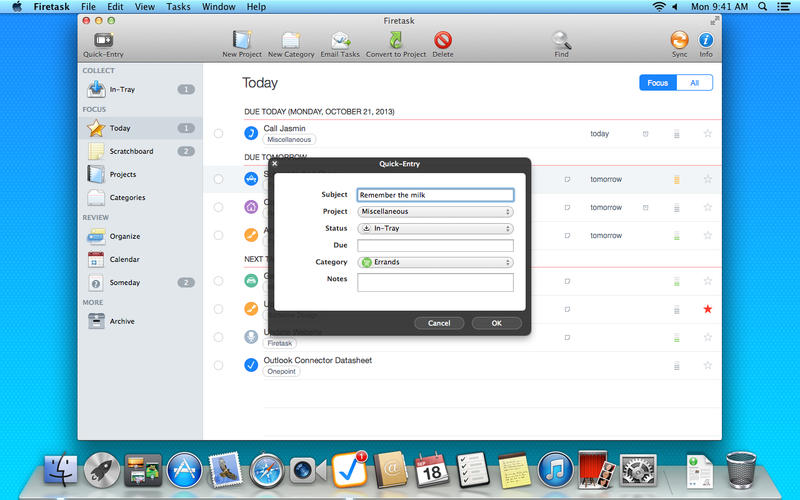Cancel the Quick-Entry dialog
The image size is (800, 500).
[439, 323]
